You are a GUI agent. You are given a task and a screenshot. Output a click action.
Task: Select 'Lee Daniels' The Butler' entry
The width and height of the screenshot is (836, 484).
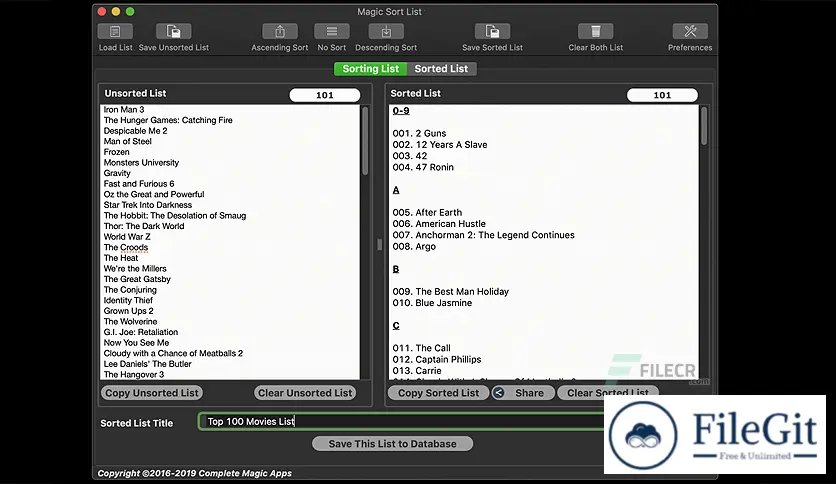point(148,364)
